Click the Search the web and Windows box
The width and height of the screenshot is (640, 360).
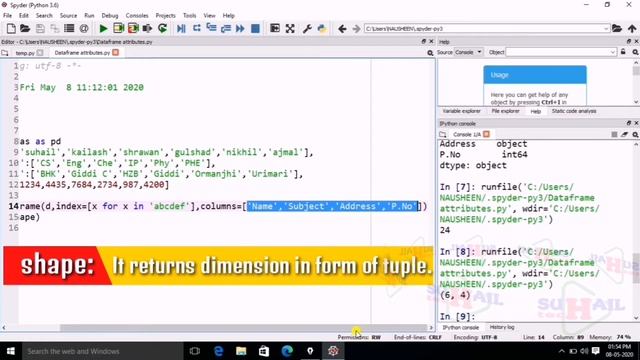[103, 351]
